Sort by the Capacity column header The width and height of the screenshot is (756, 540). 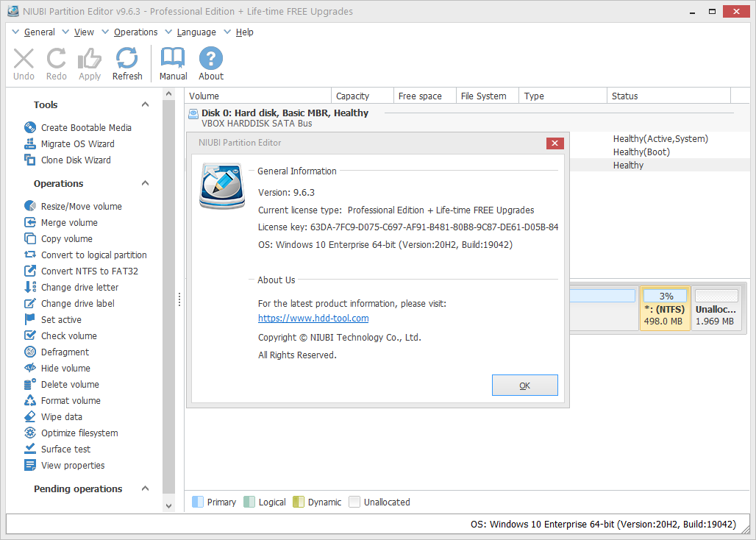pos(363,96)
